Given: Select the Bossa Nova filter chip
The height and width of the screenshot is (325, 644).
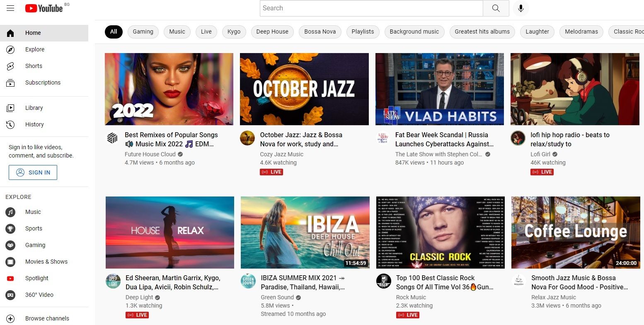Looking at the screenshot, I should tap(320, 32).
